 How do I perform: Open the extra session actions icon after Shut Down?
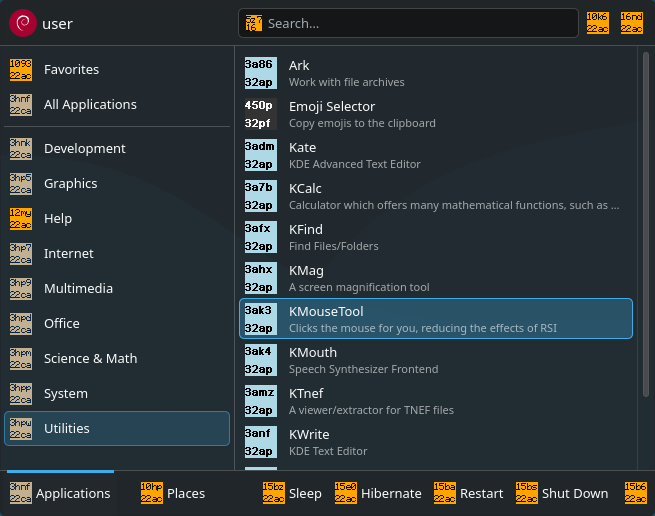click(x=635, y=493)
